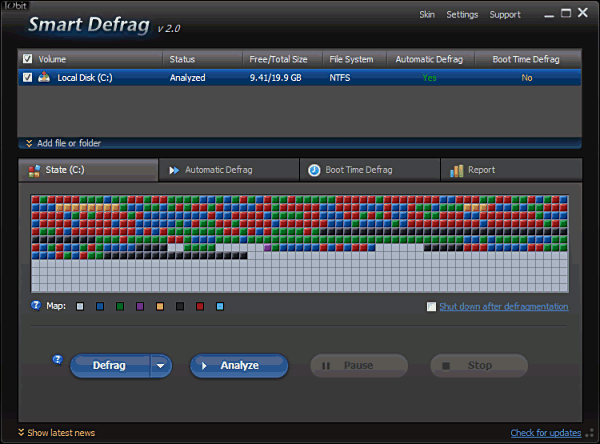Start disk analysis with Analyze button
This screenshot has height=444, width=600.
239,366
